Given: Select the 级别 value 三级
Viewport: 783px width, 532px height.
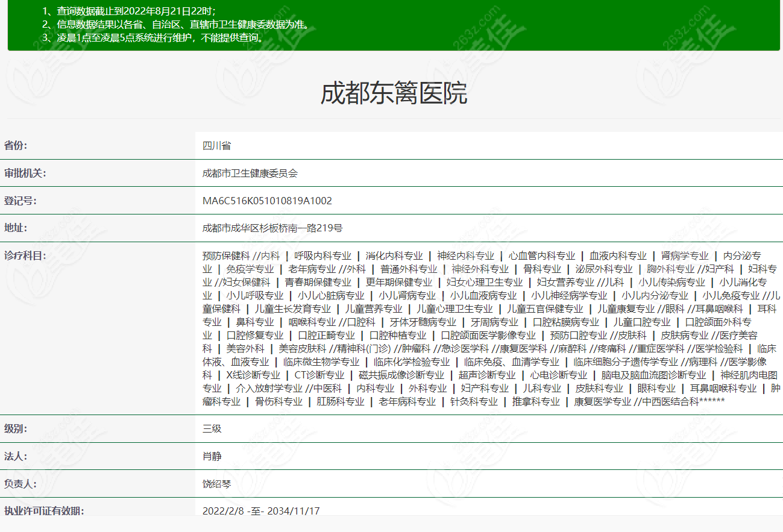Looking at the screenshot, I should tap(212, 429).
